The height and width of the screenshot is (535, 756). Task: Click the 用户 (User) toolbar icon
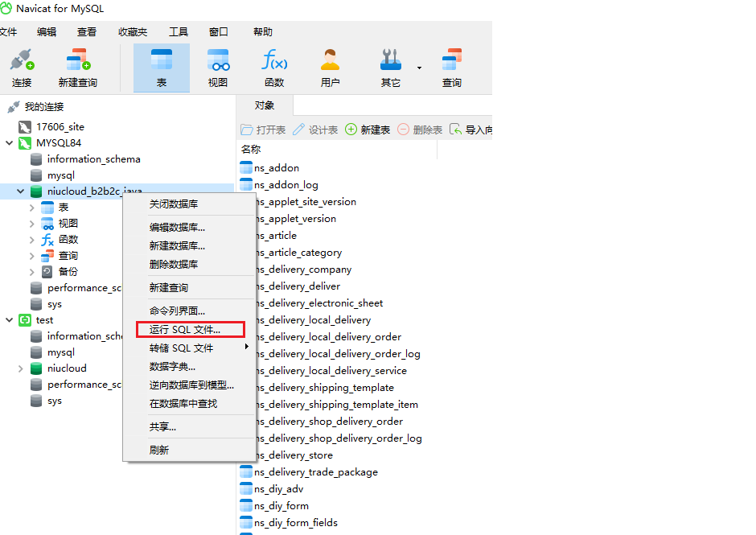tap(331, 68)
